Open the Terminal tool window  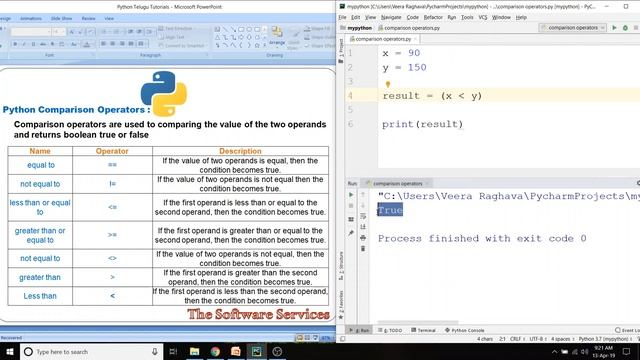point(423,330)
